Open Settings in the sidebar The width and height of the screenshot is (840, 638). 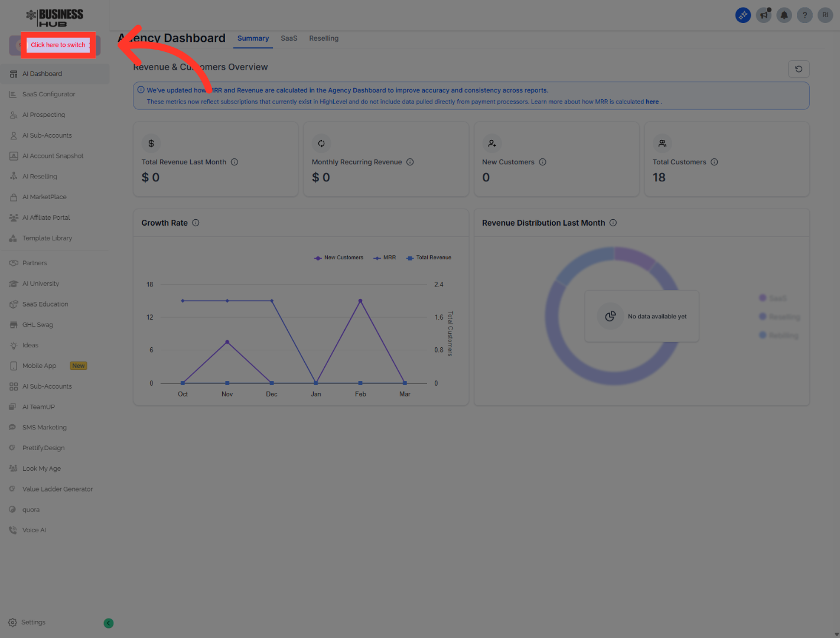[x=33, y=622]
